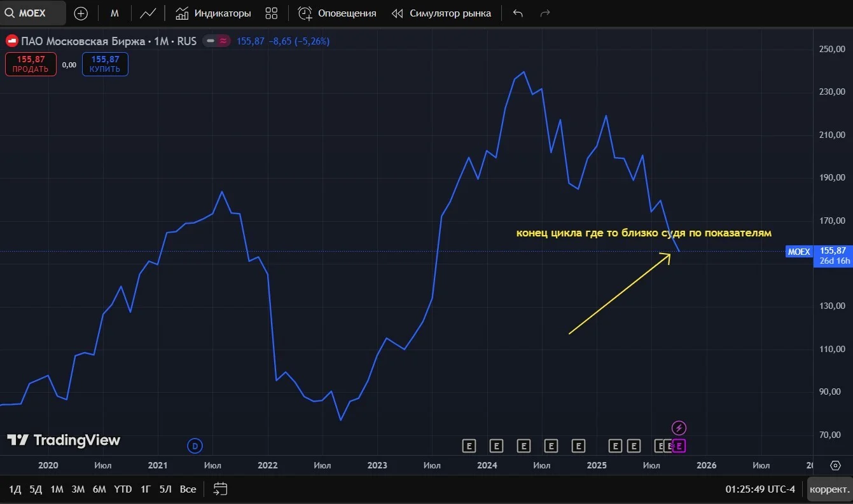Image resolution: width=853 pixels, height=504 pixels.
Task: Select the 5Л time range
Action: coord(165,489)
